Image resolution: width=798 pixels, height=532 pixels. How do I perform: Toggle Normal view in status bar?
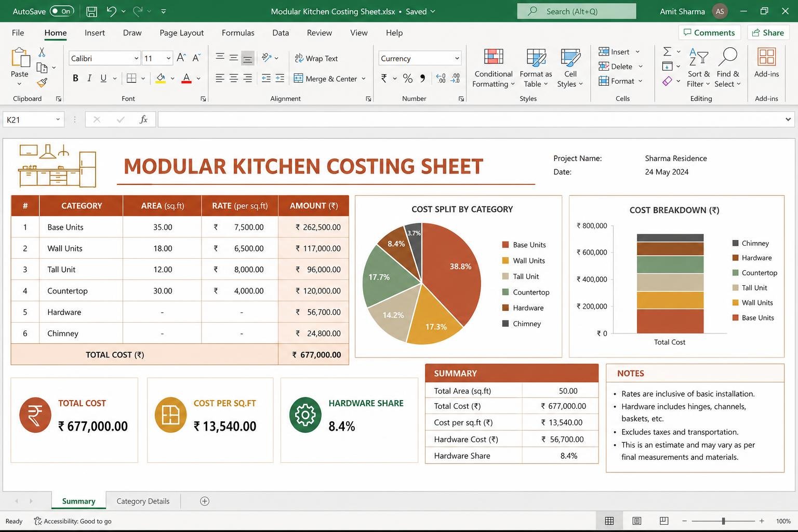pyautogui.click(x=609, y=521)
